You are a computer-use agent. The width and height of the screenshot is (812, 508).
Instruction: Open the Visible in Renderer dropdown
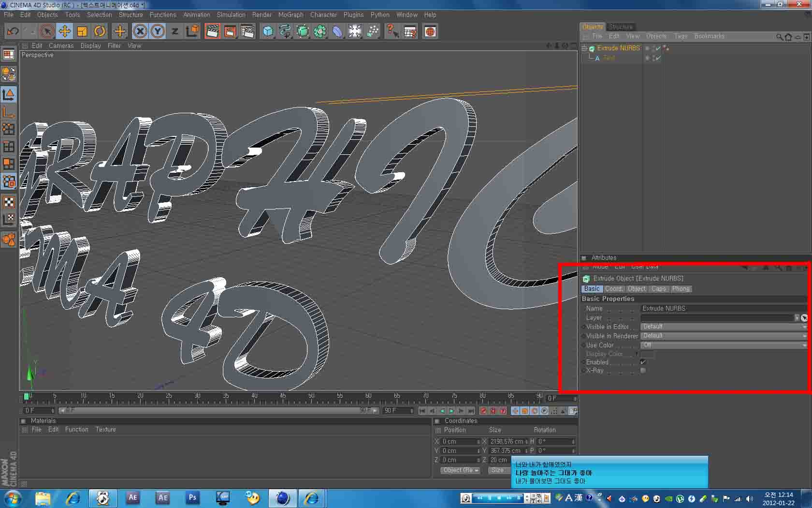click(724, 336)
